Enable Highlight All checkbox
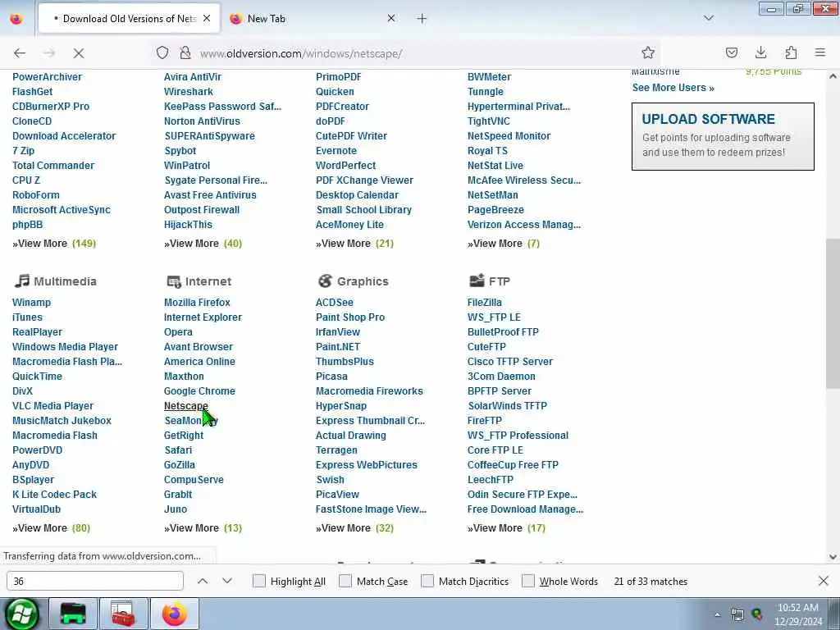840x630 pixels. pyautogui.click(x=258, y=582)
